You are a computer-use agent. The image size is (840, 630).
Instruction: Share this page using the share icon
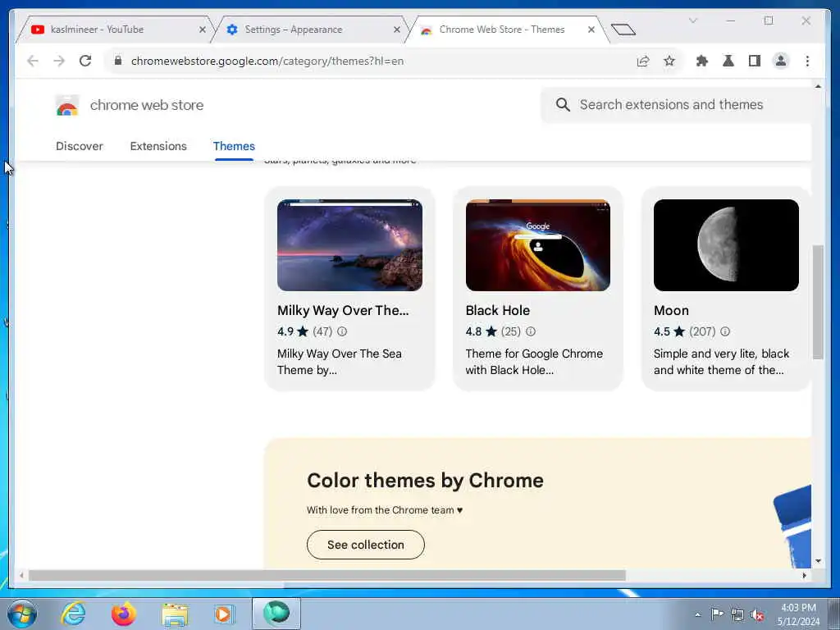point(643,61)
